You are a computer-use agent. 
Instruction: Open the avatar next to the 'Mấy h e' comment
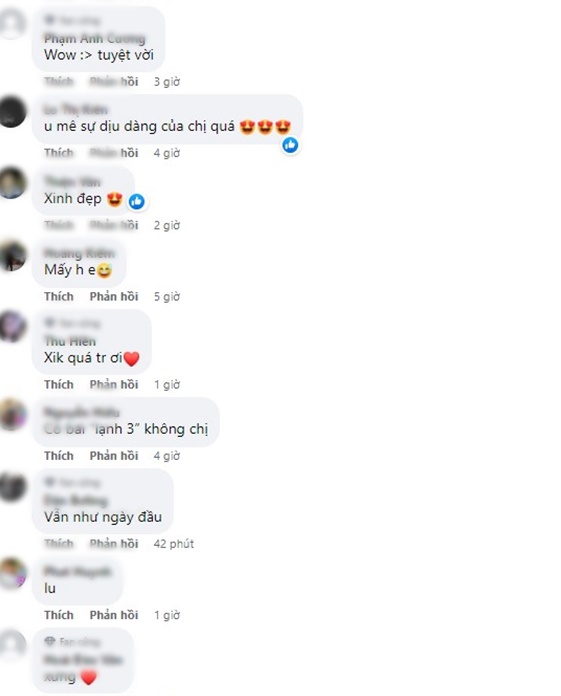click(12, 256)
